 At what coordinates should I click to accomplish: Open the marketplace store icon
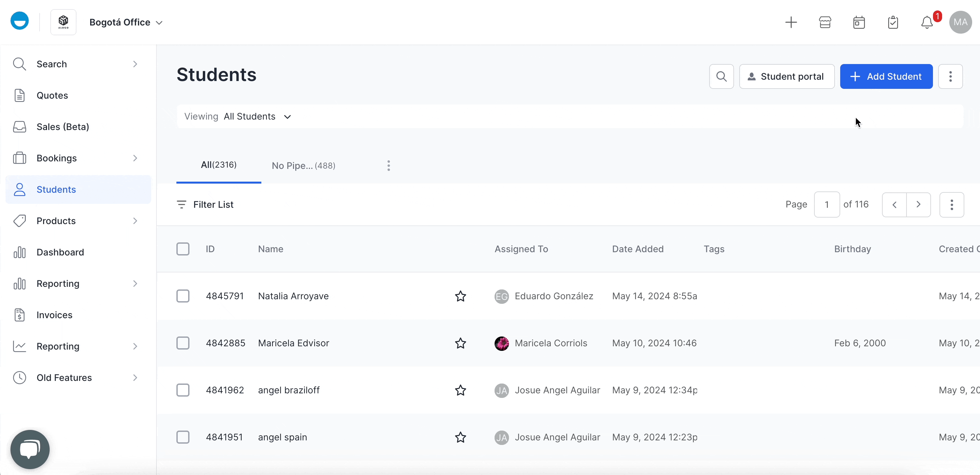click(825, 23)
